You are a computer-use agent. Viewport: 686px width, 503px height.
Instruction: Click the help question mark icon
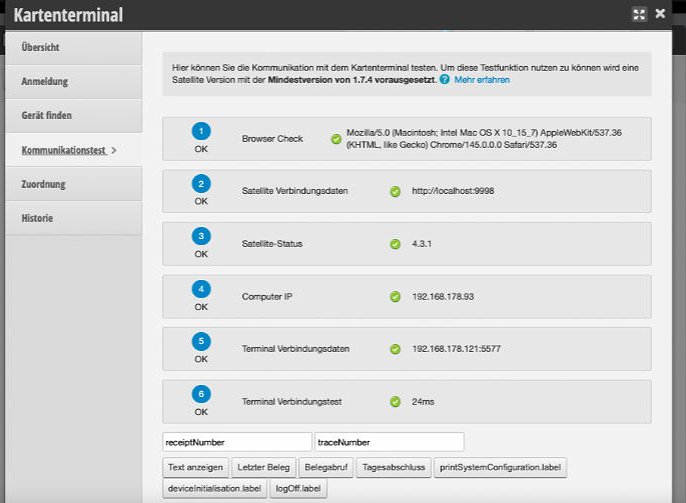tap(444, 79)
